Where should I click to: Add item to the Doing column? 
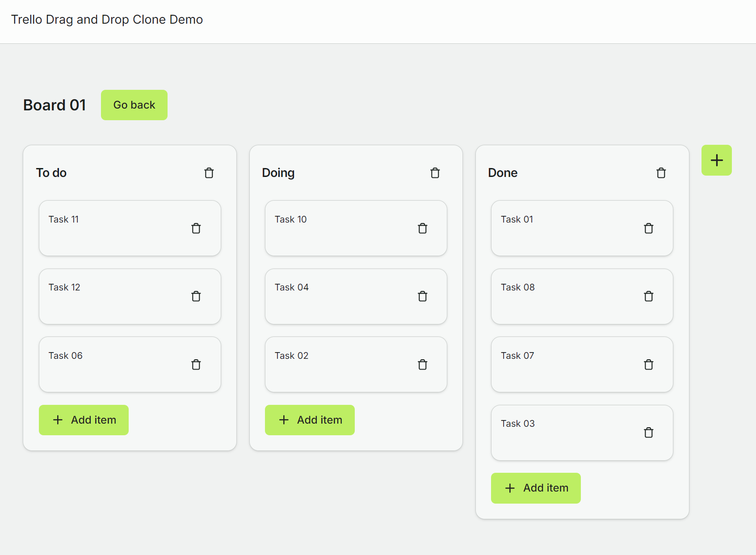[310, 420]
